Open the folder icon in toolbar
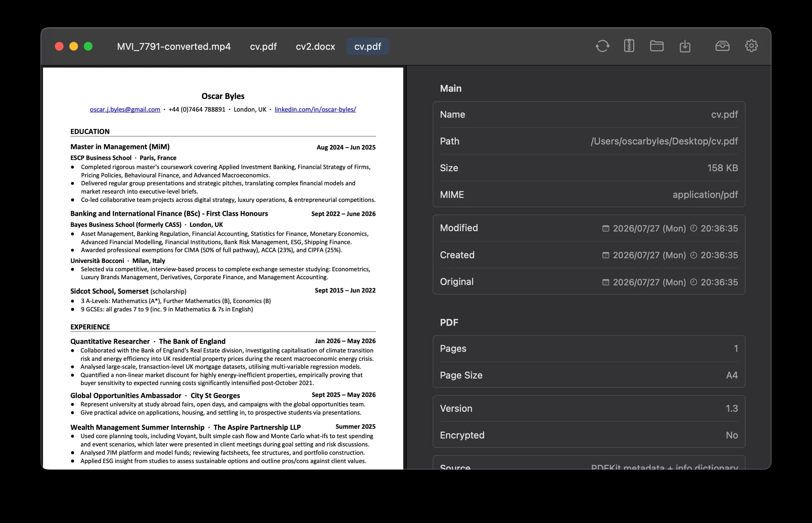Viewport: 812px width, 523px height. (x=657, y=46)
